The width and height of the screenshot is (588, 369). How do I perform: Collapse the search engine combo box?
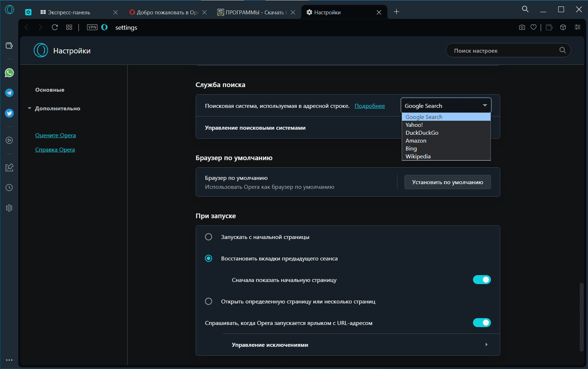(446, 106)
